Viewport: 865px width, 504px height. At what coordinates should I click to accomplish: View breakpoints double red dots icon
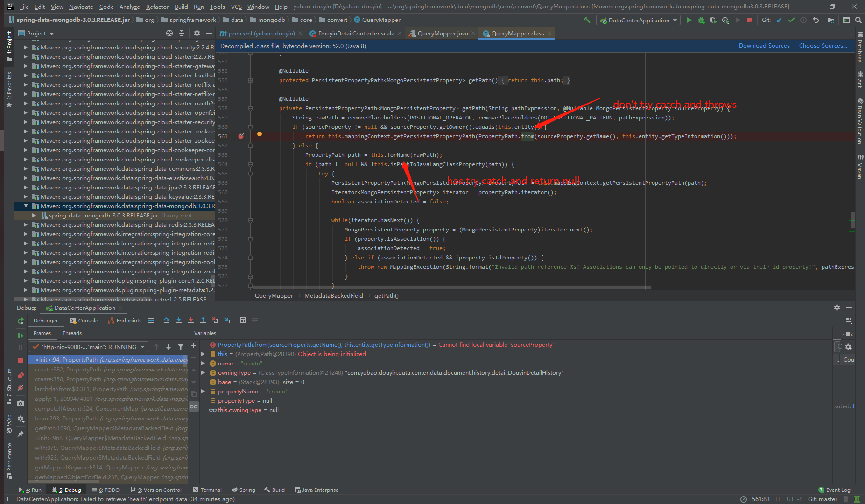coord(21,375)
